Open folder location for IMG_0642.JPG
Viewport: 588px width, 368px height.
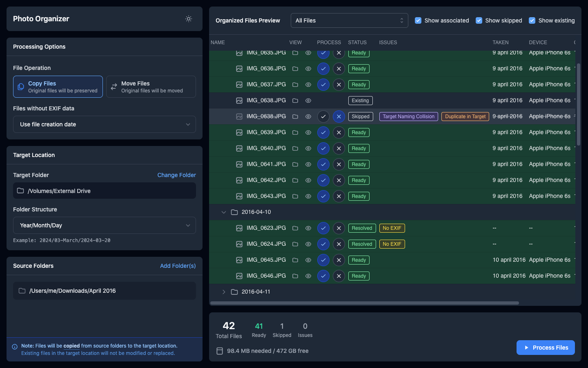(x=295, y=180)
